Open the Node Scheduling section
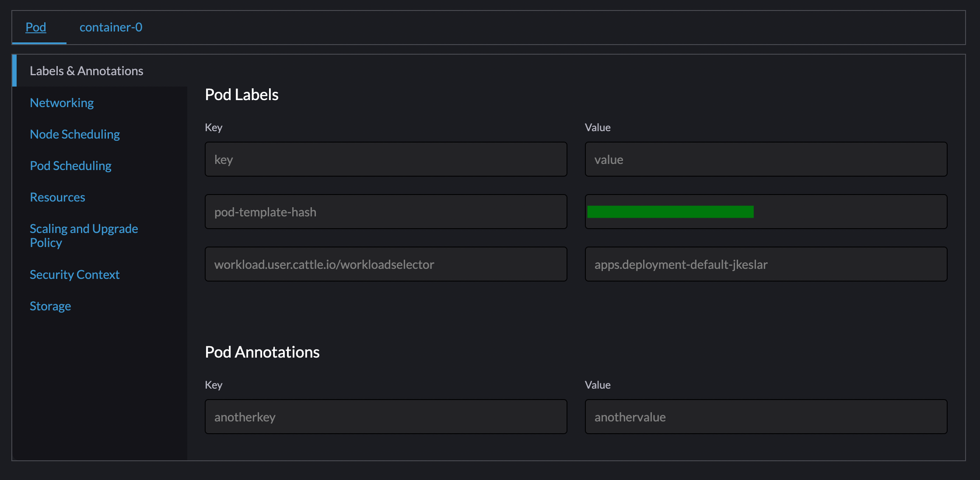 [x=75, y=134]
